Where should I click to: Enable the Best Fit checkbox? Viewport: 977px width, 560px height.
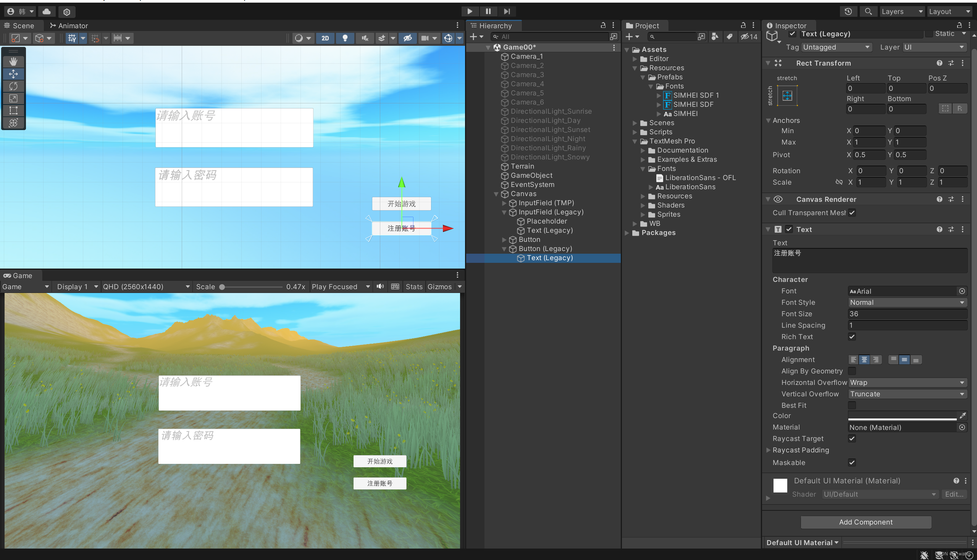852,405
